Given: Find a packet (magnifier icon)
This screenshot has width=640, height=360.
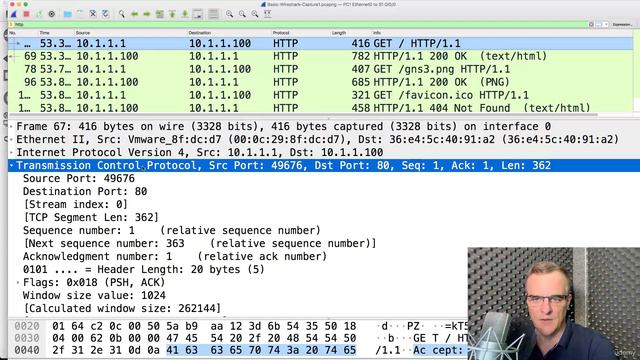Looking at the screenshot, I should (122, 14).
